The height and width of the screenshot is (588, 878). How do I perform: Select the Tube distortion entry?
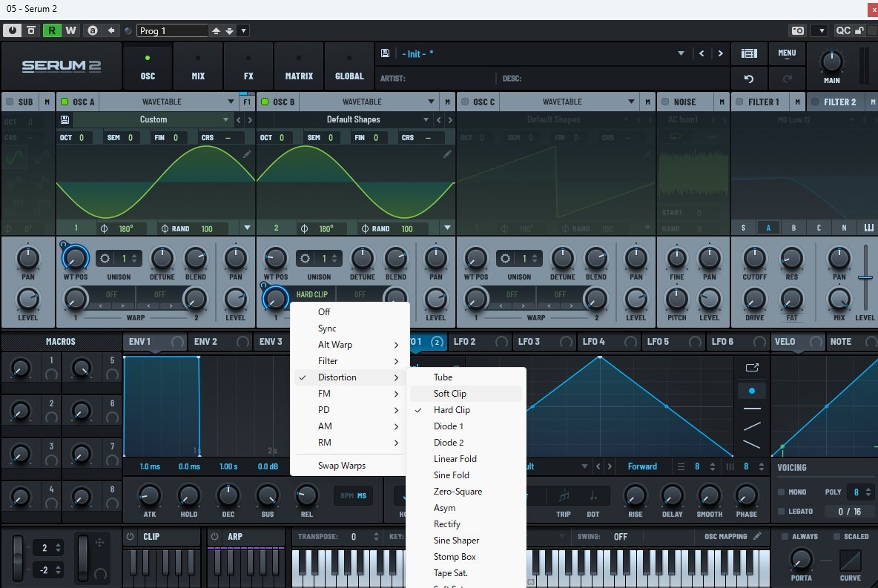click(x=466, y=377)
